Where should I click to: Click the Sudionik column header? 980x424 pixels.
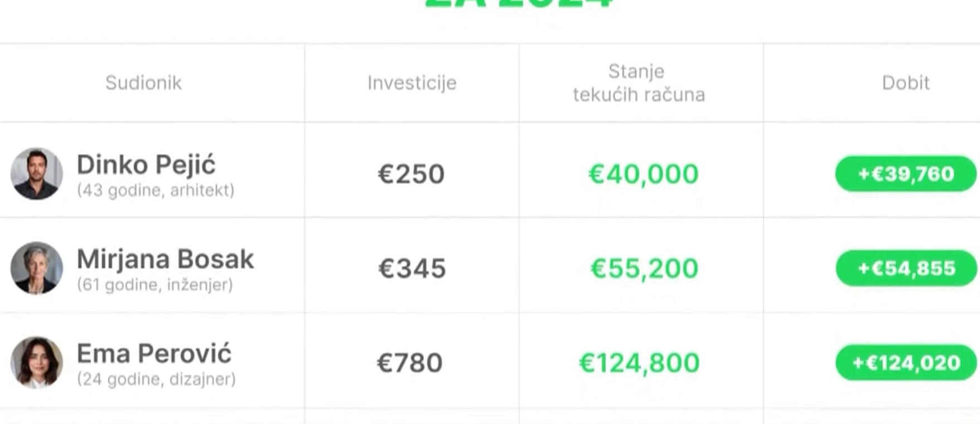(143, 83)
